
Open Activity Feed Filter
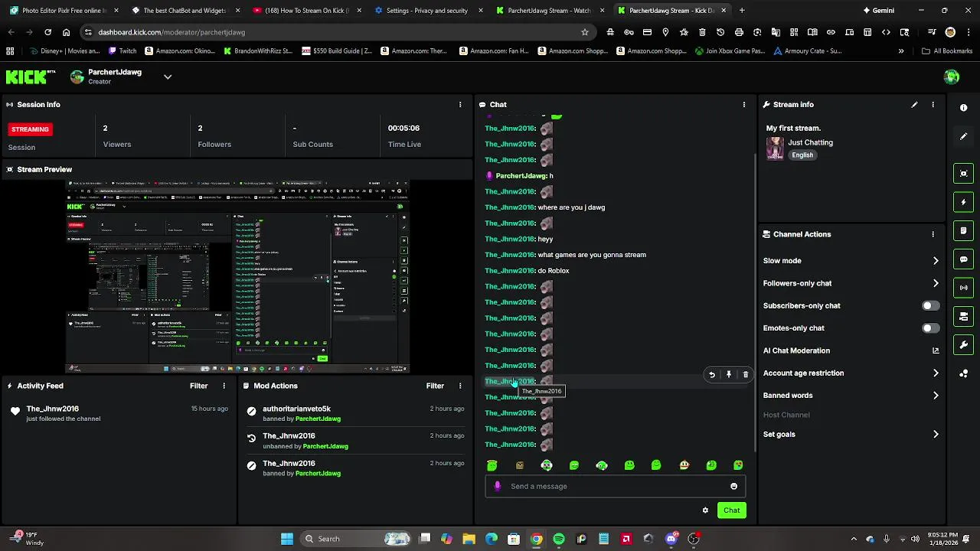coord(198,386)
